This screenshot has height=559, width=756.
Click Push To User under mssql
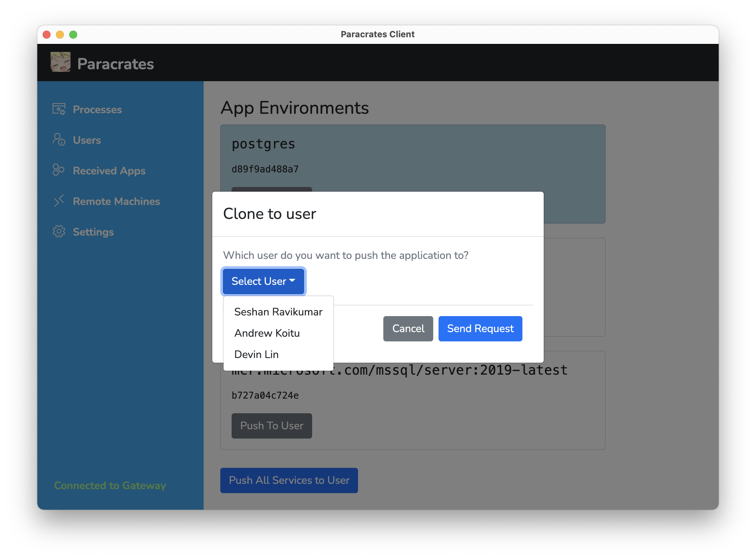coord(272,426)
